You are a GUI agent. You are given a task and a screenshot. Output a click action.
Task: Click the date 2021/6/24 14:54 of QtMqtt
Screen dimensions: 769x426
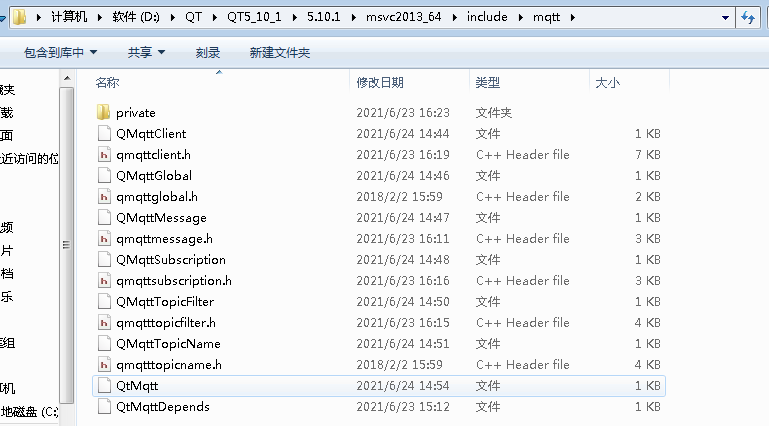[x=403, y=386]
